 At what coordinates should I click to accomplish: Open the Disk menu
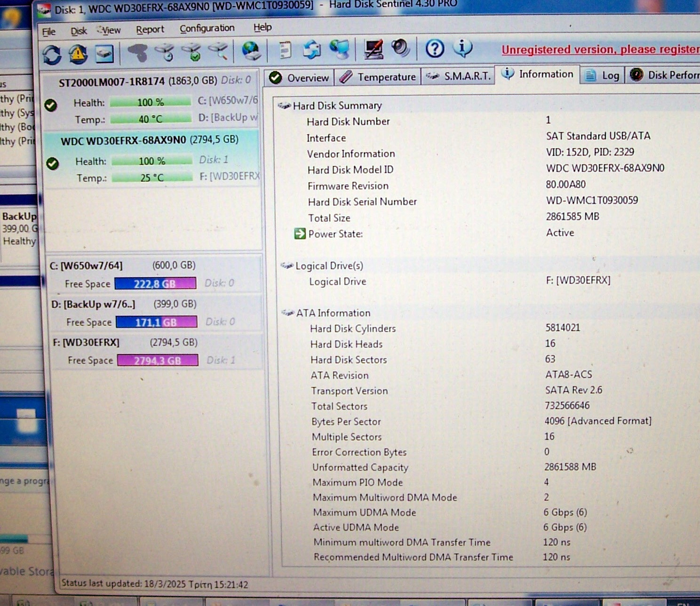pyautogui.click(x=79, y=31)
